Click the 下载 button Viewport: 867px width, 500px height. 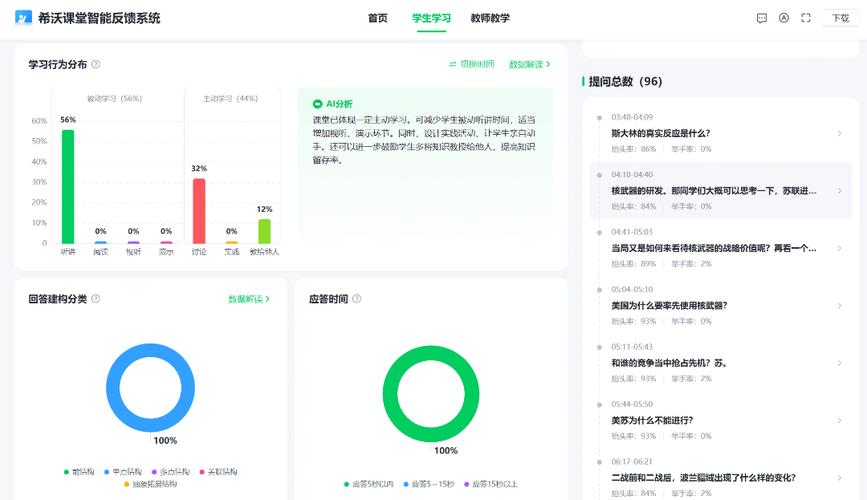[x=840, y=18]
